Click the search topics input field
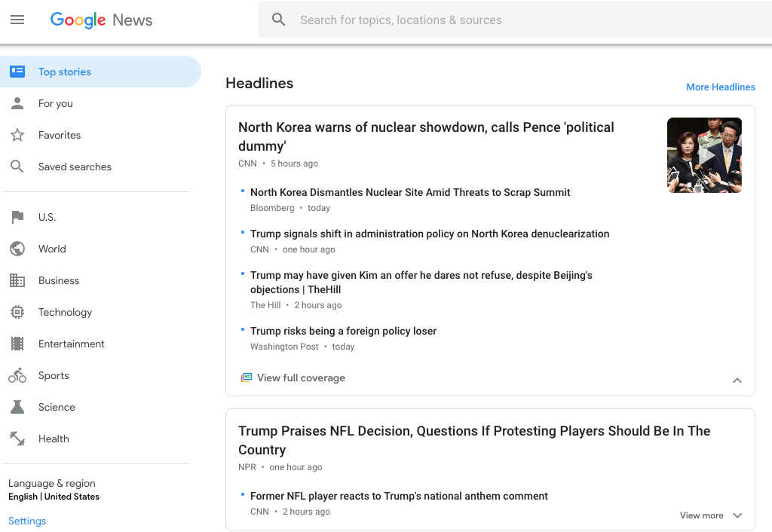 tap(514, 20)
